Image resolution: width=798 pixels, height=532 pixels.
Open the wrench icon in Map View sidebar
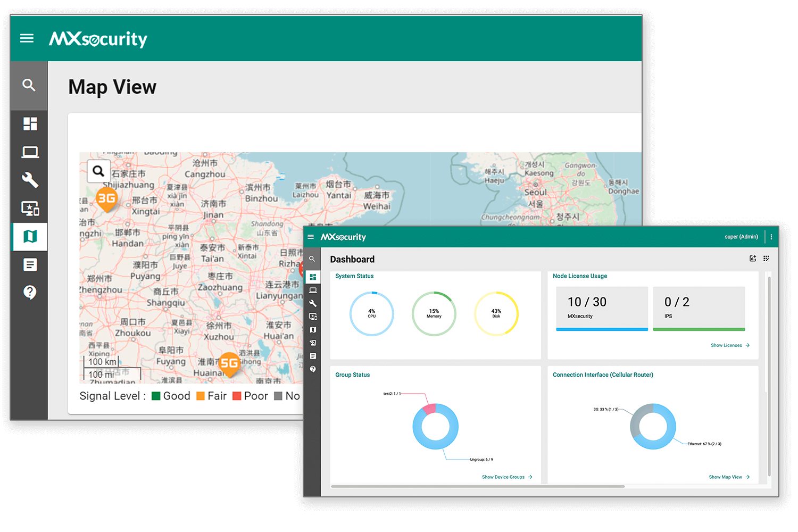coord(30,180)
